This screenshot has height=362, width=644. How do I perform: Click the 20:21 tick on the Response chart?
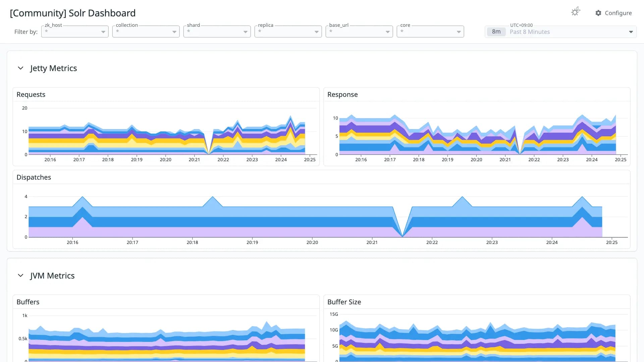click(505, 160)
